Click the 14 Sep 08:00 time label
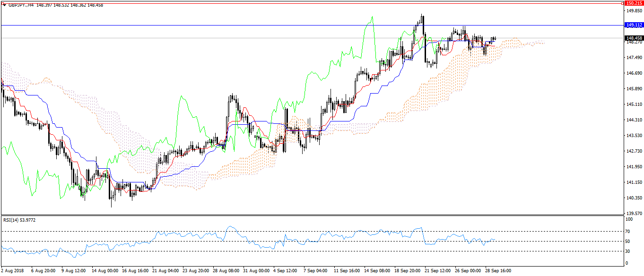644x276 pixels. [x=377, y=271]
